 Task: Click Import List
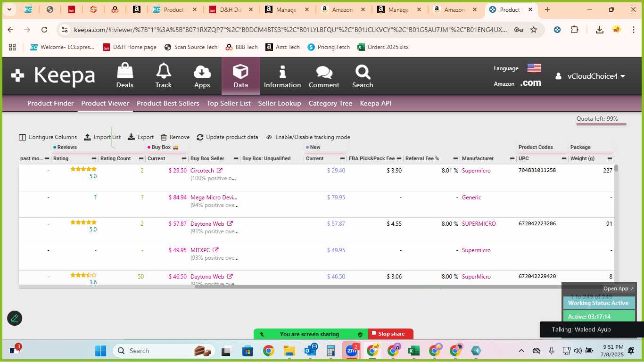(x=102, y=137)
